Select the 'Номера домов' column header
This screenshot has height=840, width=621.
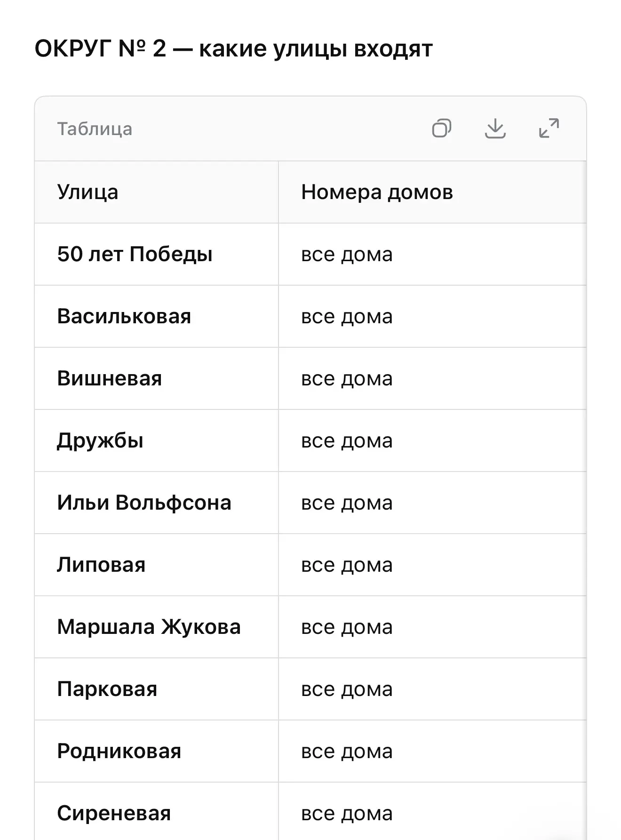377,192
